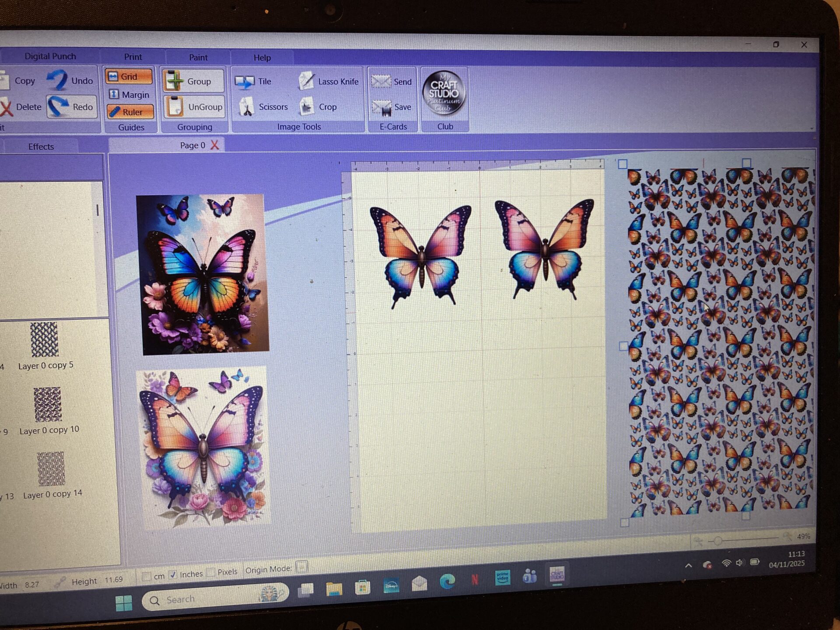Group the selected objects
Image resolution: width=840 pixels, height=630 pixels.
193,81
